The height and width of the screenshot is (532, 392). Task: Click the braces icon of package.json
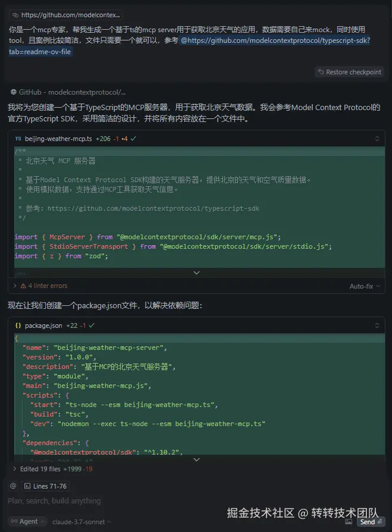pyautogui.click(x=18, y=326)
